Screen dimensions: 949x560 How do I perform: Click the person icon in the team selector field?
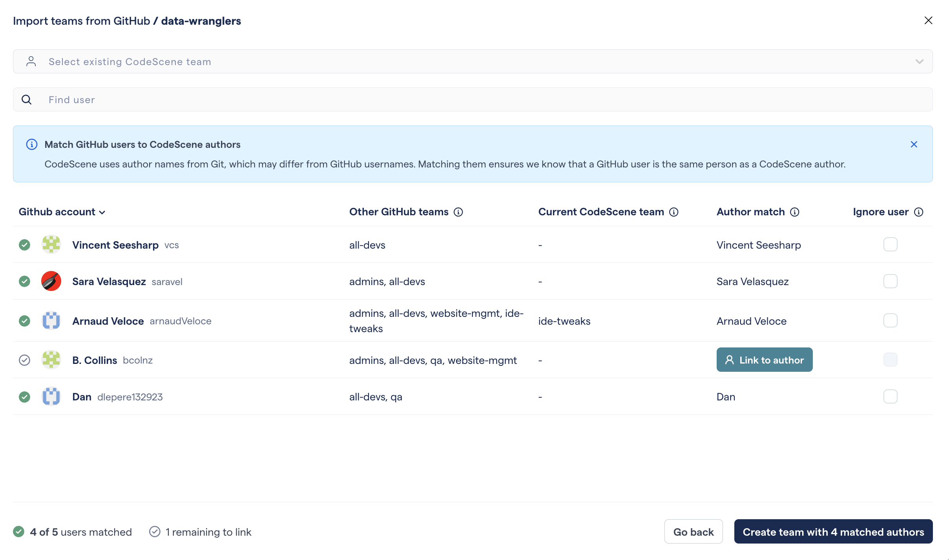31,61
